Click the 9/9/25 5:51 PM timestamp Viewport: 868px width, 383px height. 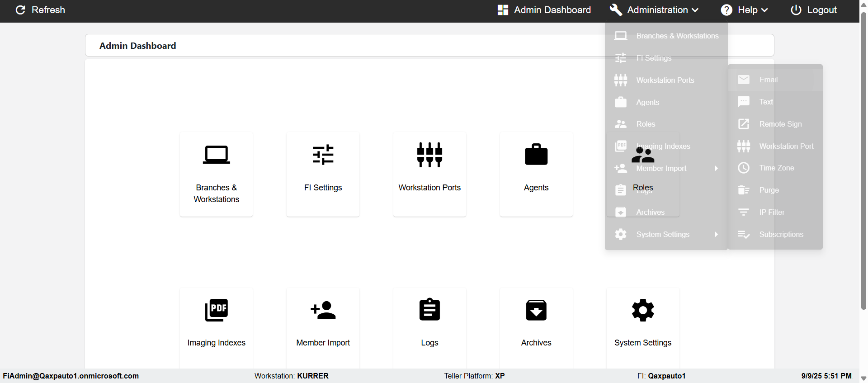coord(826,376)
